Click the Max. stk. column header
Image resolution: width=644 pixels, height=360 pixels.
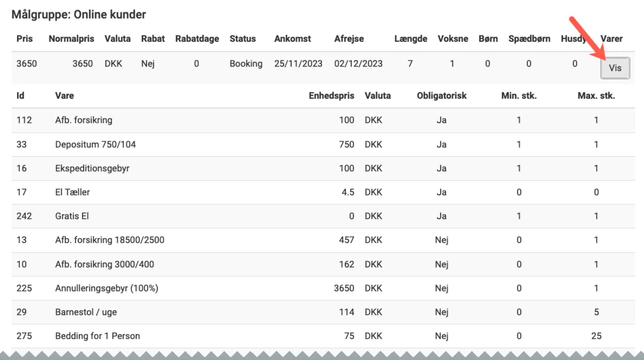(596, 96)
